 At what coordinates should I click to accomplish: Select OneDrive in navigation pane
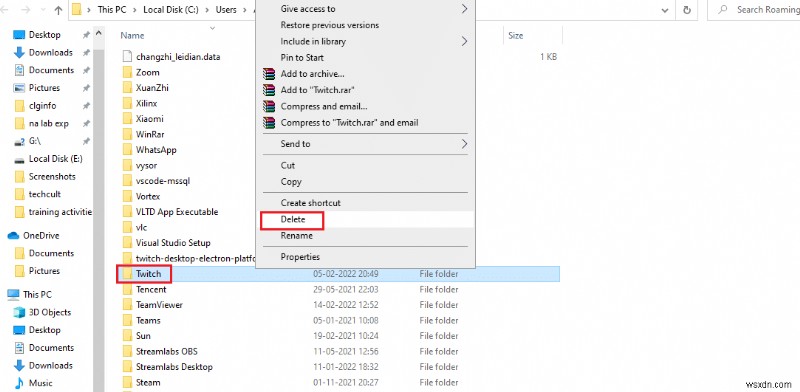coord(41,236)
